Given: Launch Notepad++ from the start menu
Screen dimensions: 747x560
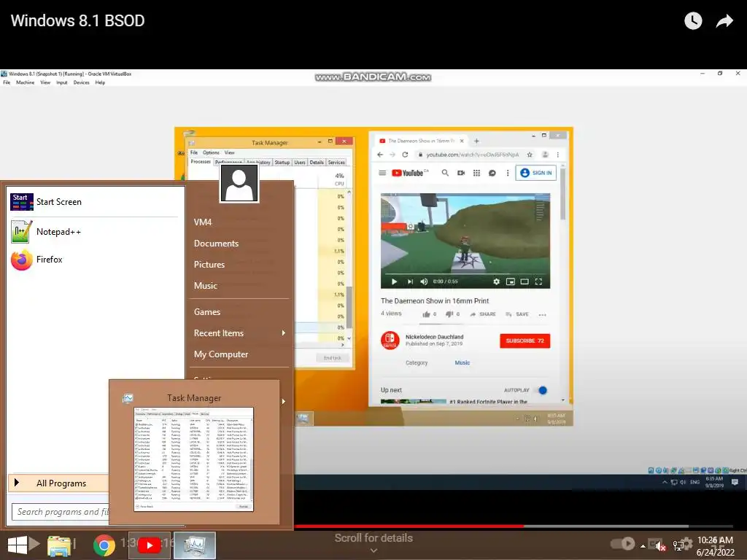Looking at the screenshot, I should [x=94, y=232].
